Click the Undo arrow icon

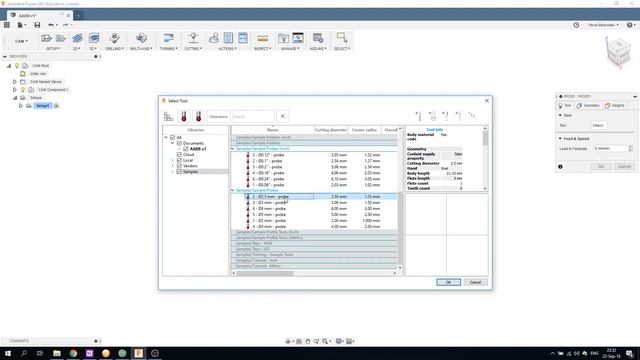click(x=51, y=25)
